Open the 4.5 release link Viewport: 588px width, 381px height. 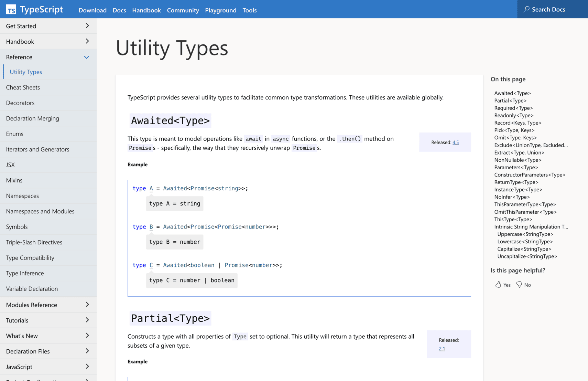click(456, 142)
